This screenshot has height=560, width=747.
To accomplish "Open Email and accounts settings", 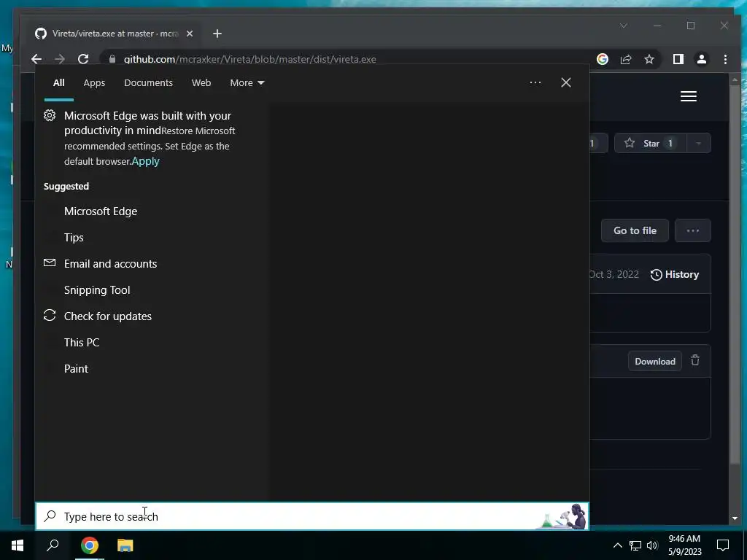I will 152,263.
